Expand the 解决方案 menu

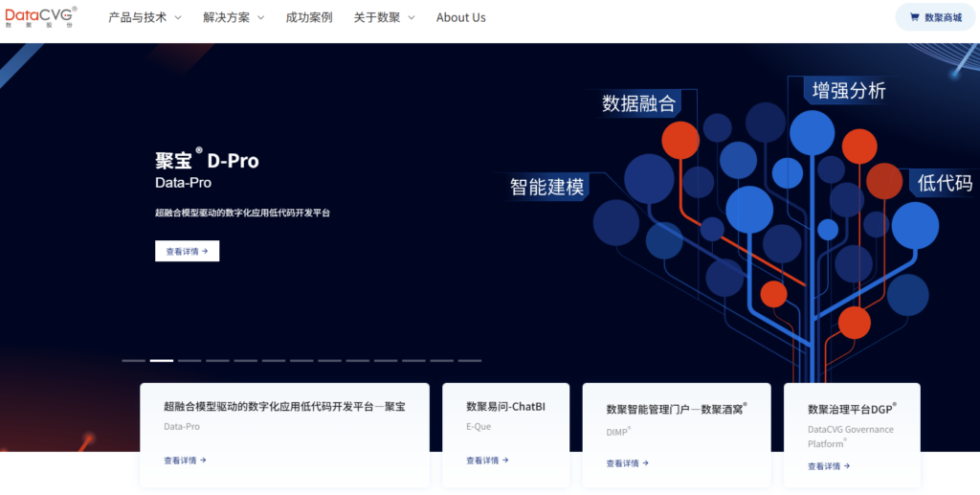coord(234,17)
